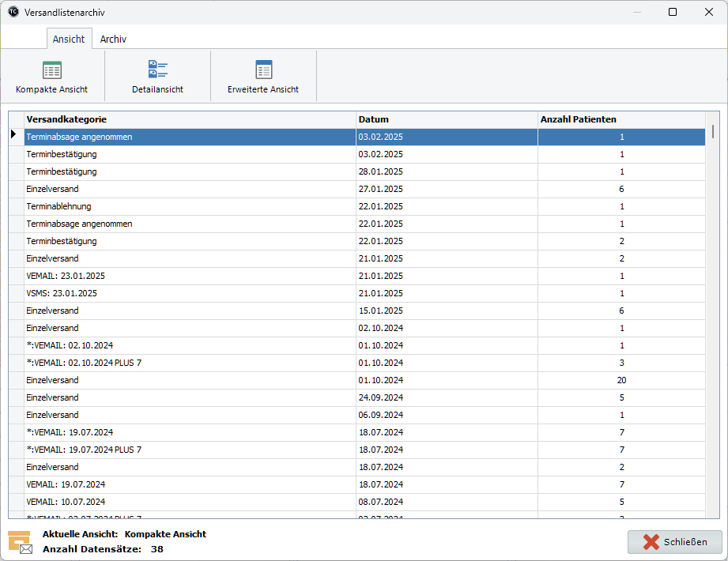Sort records by the Datum column header
The width and height of the screenshot is (728, 561).
pyautogui.click(x=372, y=119)
